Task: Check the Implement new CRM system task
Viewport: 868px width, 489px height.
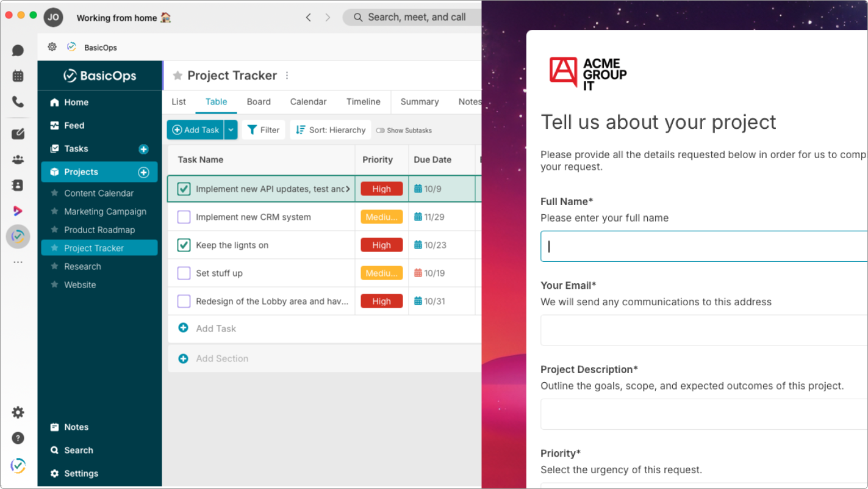Action: [x=184, y=217]
